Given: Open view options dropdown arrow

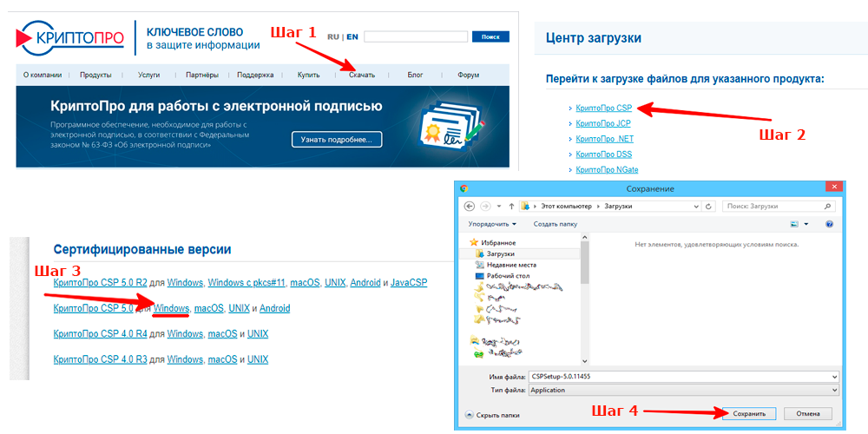Looking at the screenshot, I should click(x=806, y=224).
